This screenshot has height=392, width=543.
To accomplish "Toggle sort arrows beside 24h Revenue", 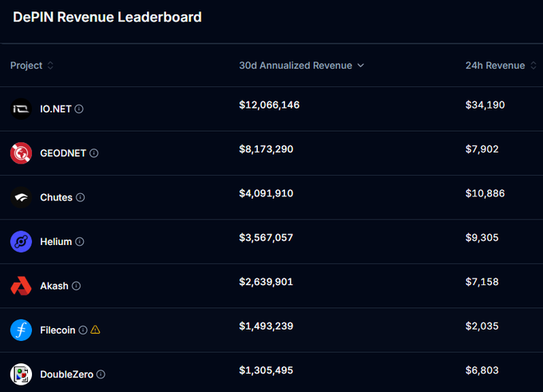I will [x=533, y=65].
